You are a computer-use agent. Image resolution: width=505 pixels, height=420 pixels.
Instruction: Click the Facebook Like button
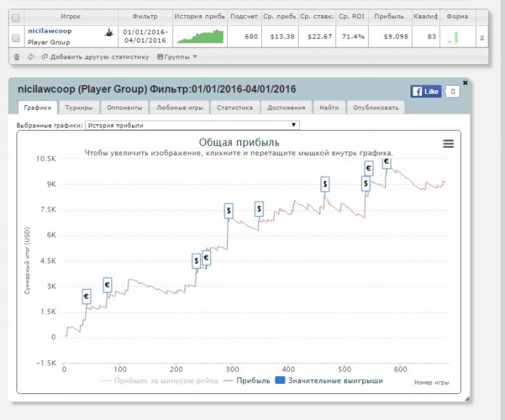426,92
